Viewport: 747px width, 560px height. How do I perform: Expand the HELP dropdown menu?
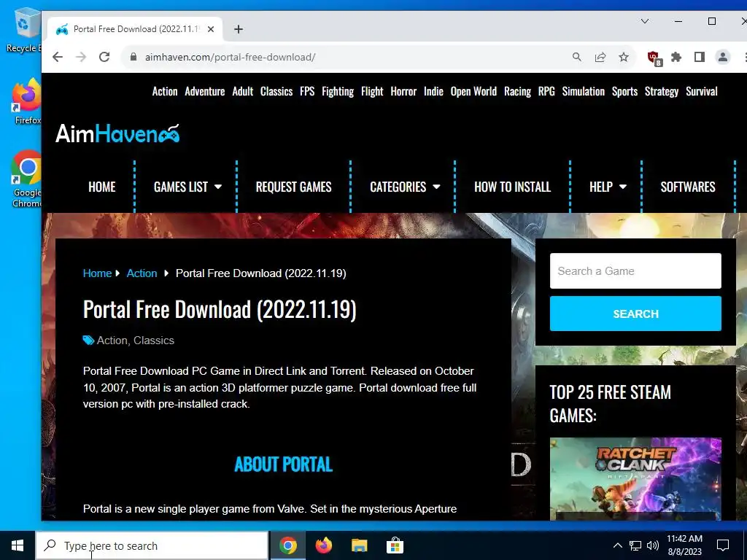pos(608,187)
